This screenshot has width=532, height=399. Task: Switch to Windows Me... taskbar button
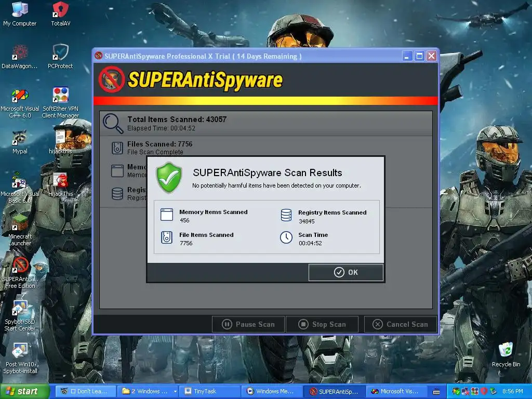coord(271,391)
